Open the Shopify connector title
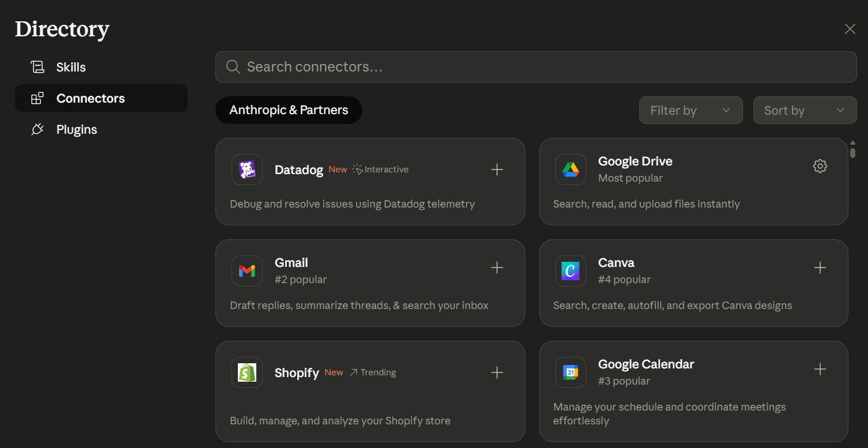The image size is (868, 448). coord(297,373)
